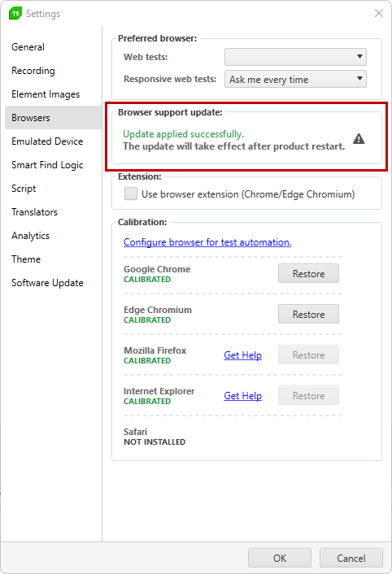392x574 pixels.
Task: Click the warning triangle icon
Action: coord(359,139)
